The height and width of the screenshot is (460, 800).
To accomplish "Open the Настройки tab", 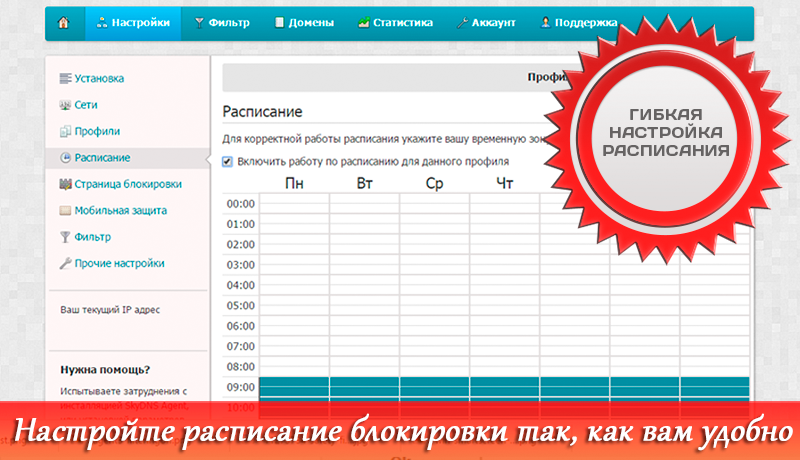I will coord(133,22).
